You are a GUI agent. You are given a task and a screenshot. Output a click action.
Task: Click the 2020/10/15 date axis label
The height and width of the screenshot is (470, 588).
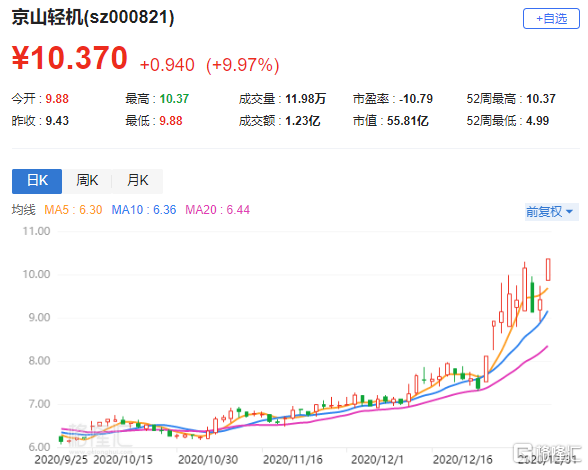(123, 459)
